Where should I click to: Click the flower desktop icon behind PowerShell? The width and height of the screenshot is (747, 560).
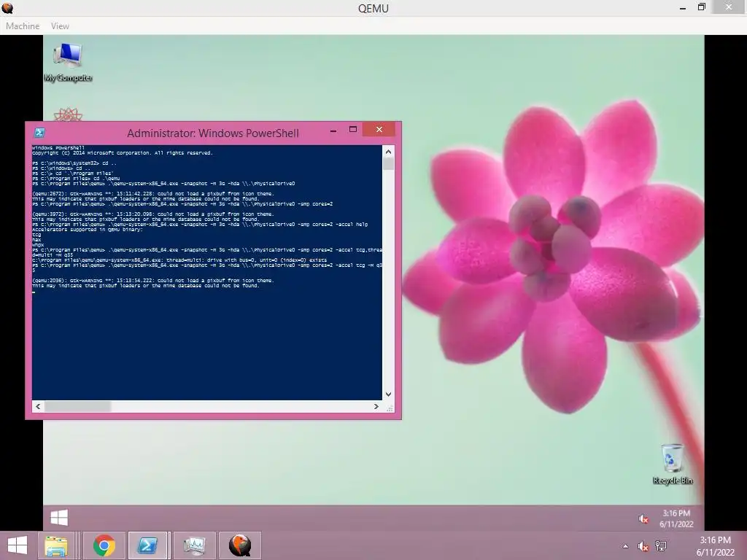[68, 114]
